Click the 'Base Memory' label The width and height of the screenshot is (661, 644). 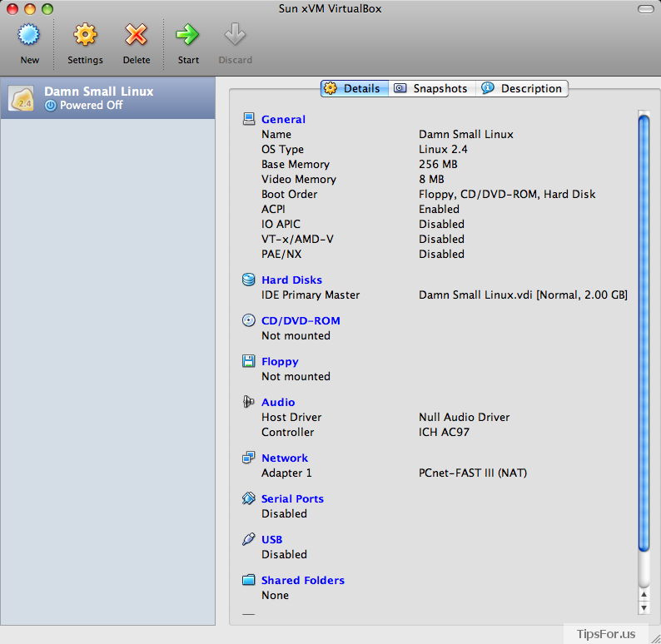click(295, 164)
